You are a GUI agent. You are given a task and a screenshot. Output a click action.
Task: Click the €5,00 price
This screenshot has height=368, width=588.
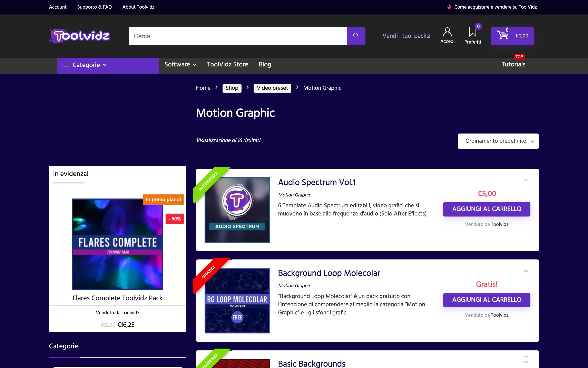487,193
